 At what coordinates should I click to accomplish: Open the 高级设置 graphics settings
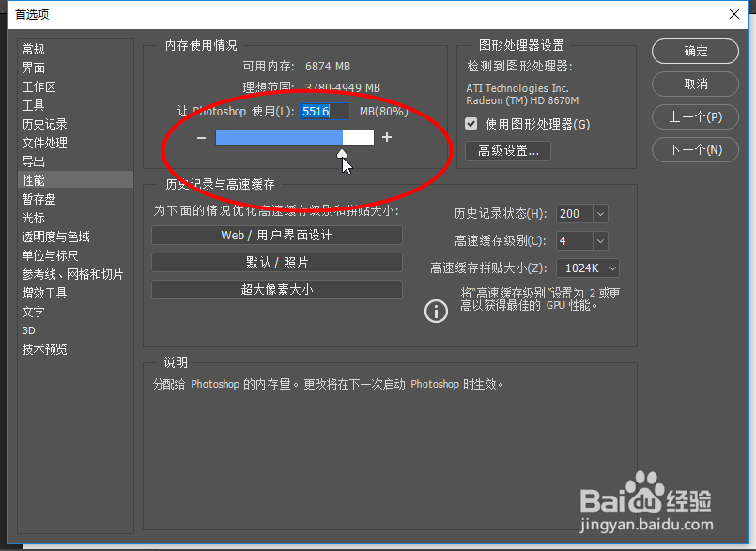click(507, 150)
